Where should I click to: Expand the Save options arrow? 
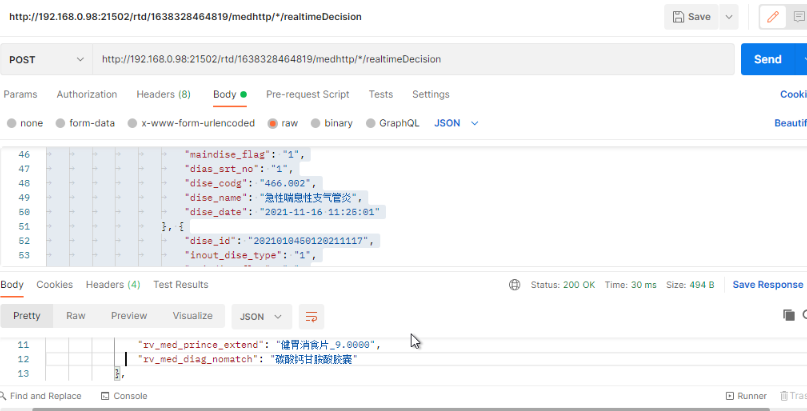728,17
